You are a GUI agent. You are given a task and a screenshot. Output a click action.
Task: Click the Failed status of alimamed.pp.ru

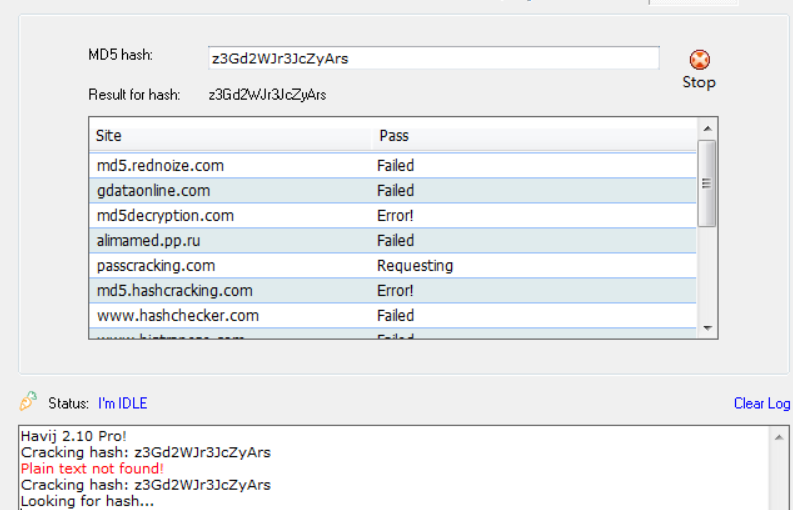[395, 240]
